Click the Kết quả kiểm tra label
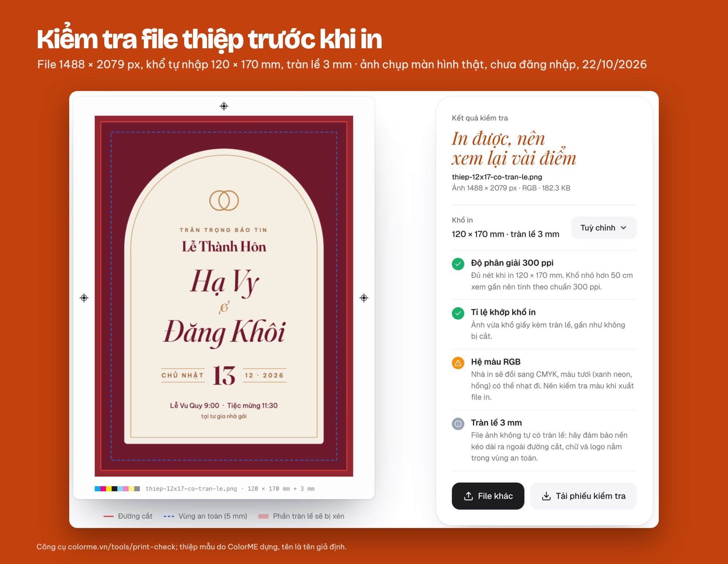This screenshot has height=564, width=728. coord(480,118)
